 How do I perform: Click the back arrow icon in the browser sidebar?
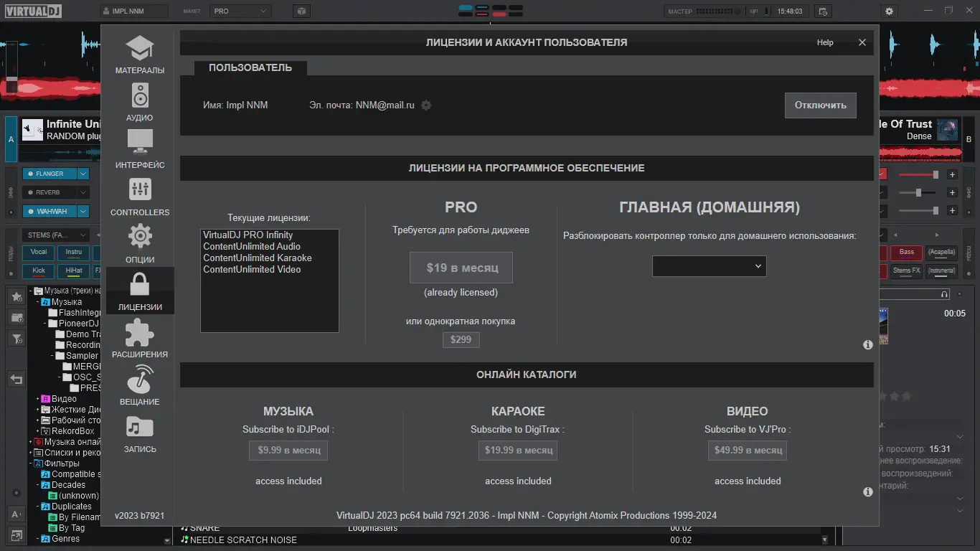[x=17, y=380]
